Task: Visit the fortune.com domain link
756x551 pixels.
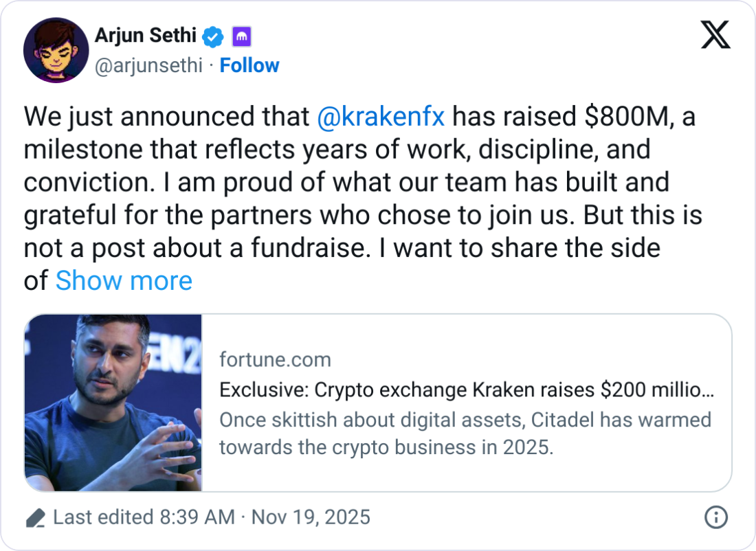Action: click(x=275, y=359)
